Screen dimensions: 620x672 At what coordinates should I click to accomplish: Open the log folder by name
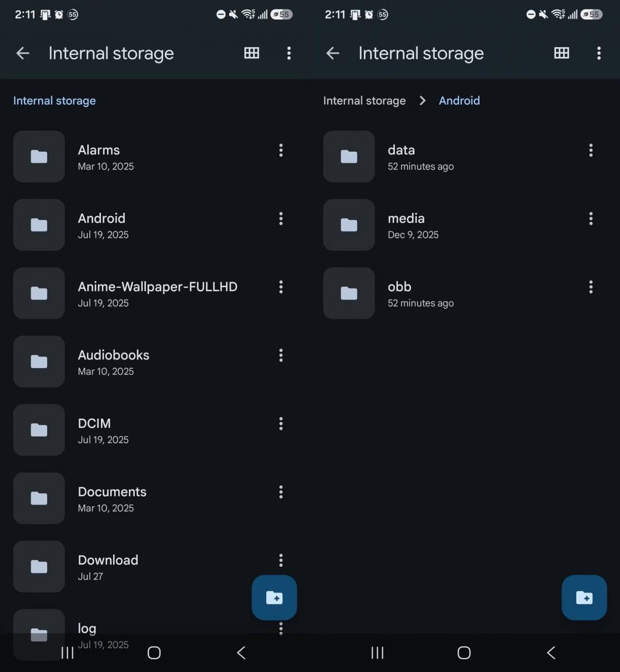click(87, 629)
